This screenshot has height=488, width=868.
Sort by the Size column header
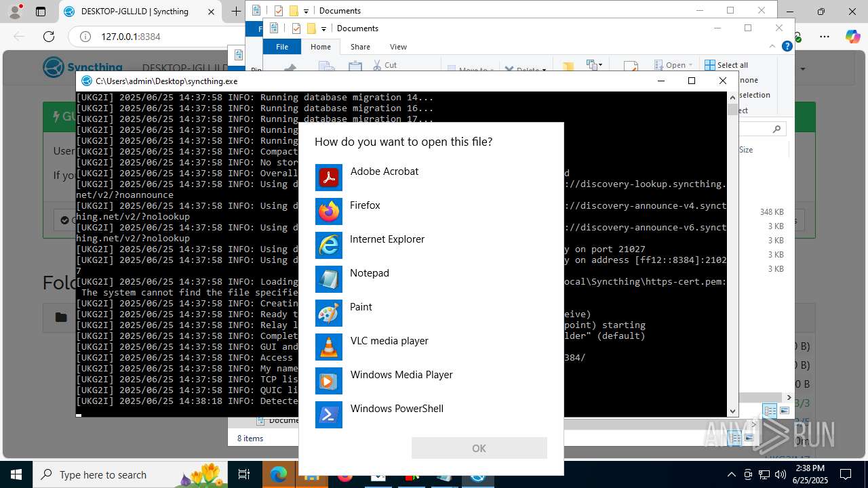746,150
